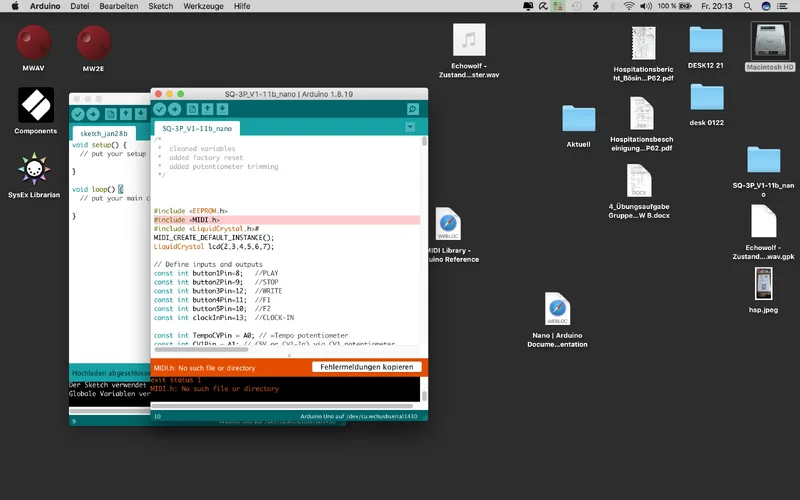Open the tab dropdown arrow in Arduino

click(x=410, y=128)
